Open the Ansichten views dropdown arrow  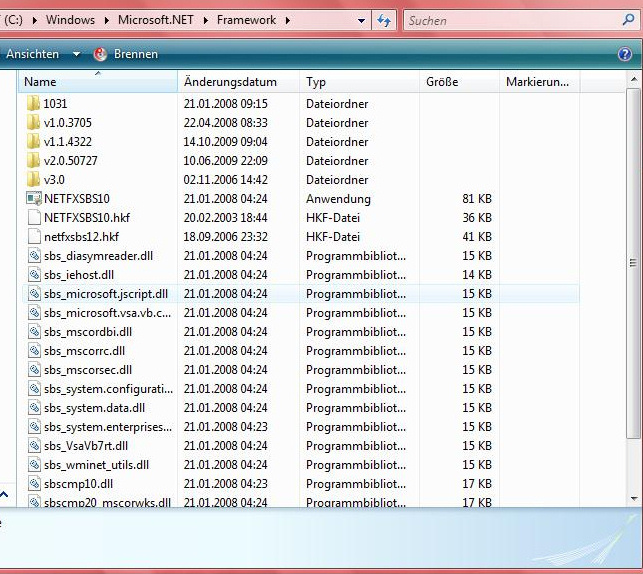76,54
